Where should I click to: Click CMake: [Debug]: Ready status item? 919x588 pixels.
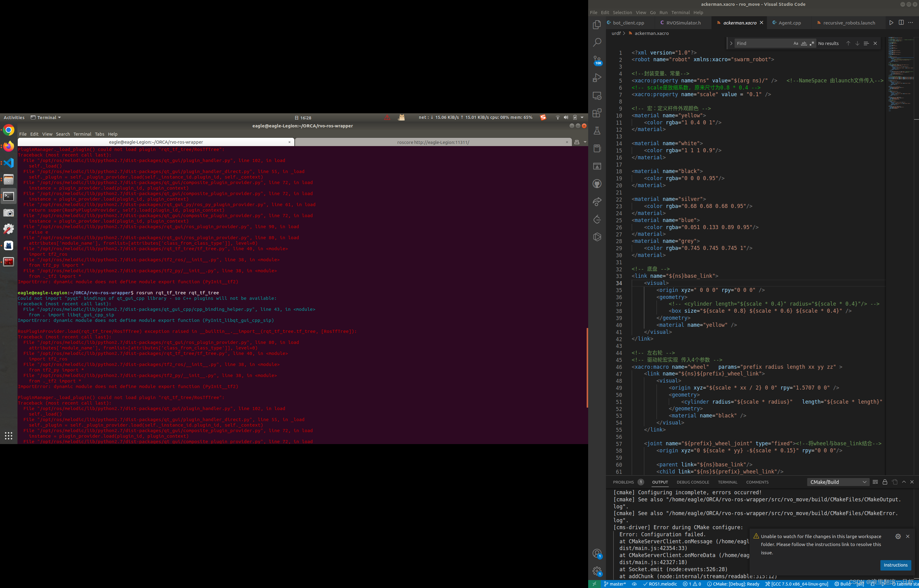(x=733, y=584)
